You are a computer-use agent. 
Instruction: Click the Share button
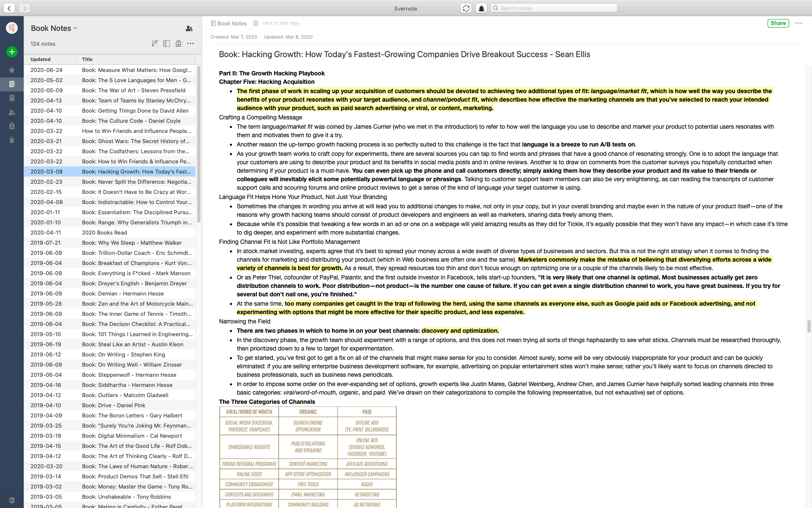click(x=778, y=23)
